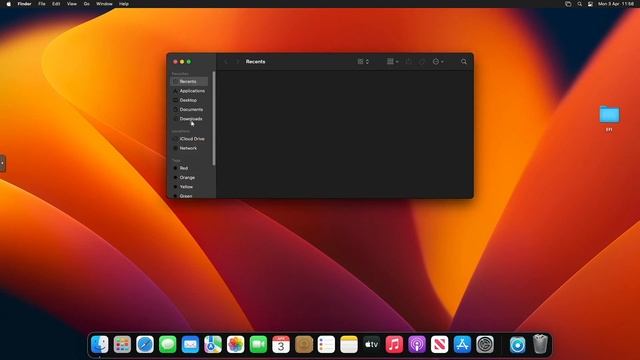Launch Podcasts from the Dock
Image resolution: width=640 pixels, height=360 pixels.
click(417, 344)
